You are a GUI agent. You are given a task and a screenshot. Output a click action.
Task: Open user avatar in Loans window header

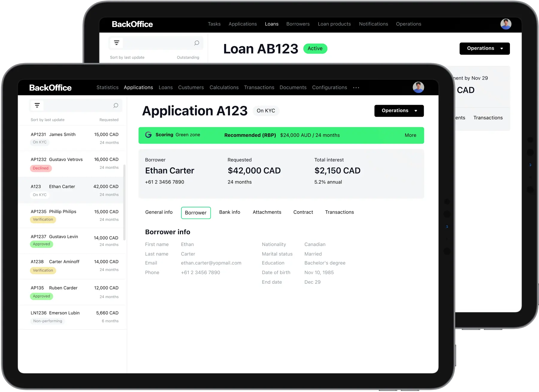(x=505, y=24)
